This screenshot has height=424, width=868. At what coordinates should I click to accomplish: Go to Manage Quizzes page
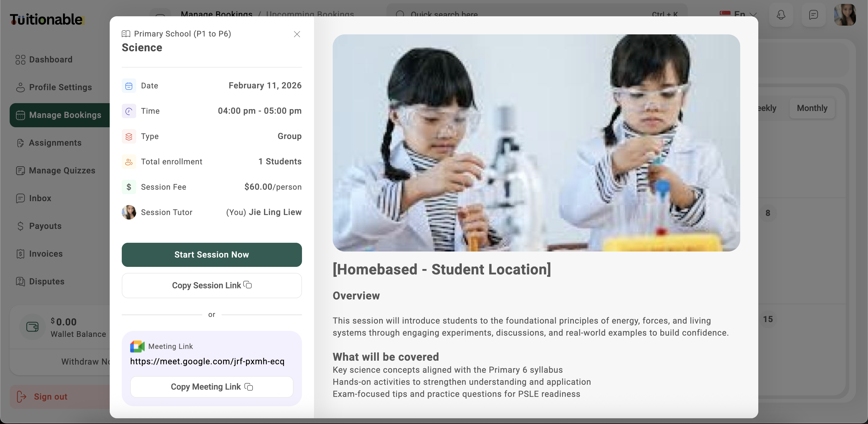tap(62, 171)
